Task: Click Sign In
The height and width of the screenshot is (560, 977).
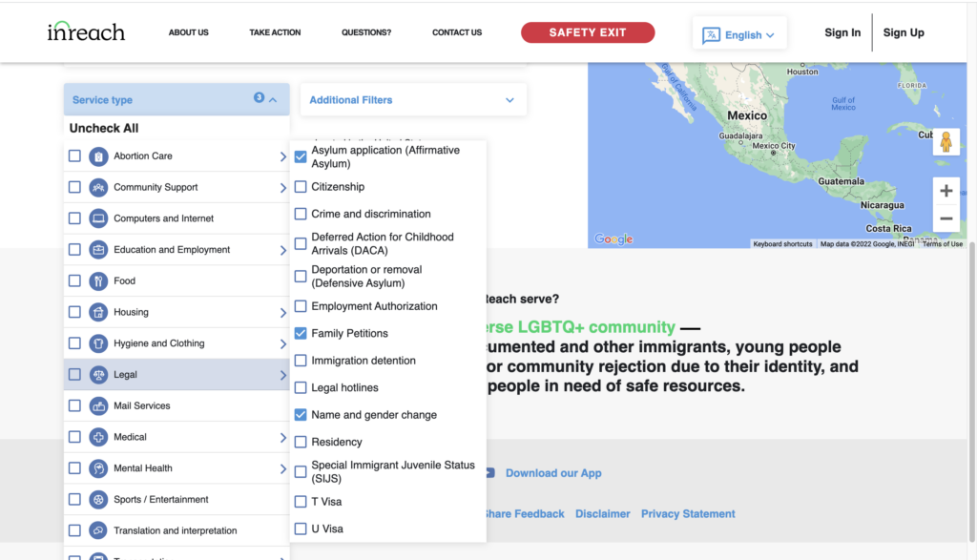Action: click(x=842, y=32)
